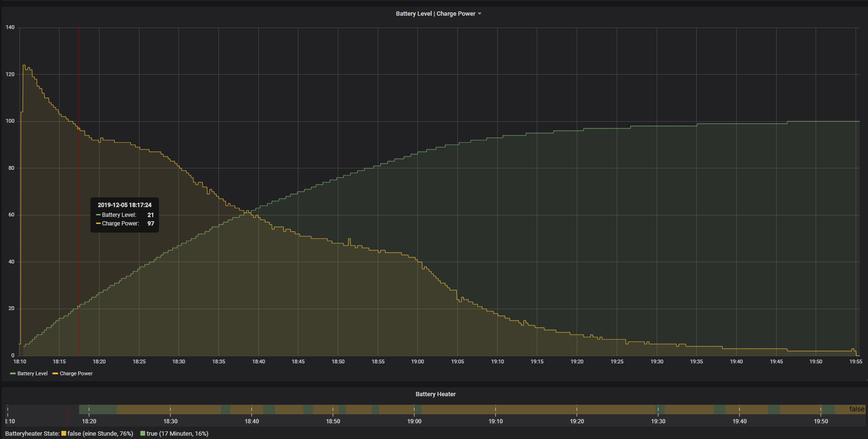Click the 19:30 label in the Battery Heater timeline
This screenshot has height=439, width=868.
(659, 421)
